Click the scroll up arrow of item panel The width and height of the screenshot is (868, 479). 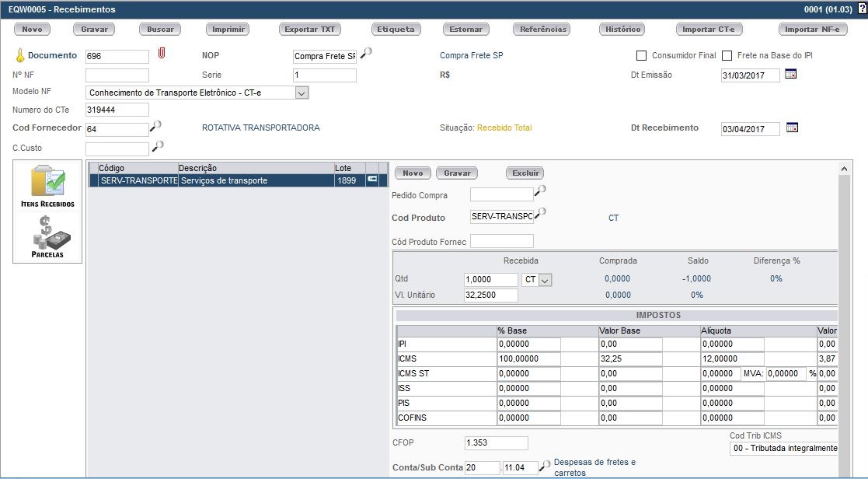pyautogui.click(x=845, y=168)
